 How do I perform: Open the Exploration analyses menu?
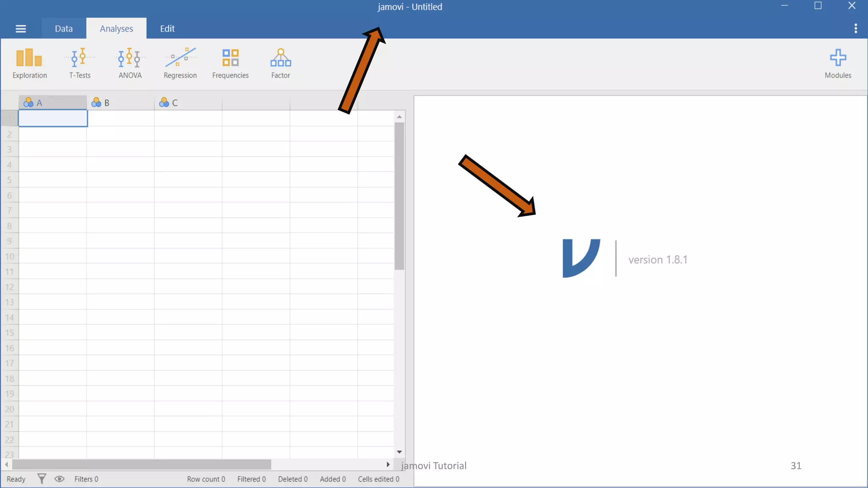29,63
